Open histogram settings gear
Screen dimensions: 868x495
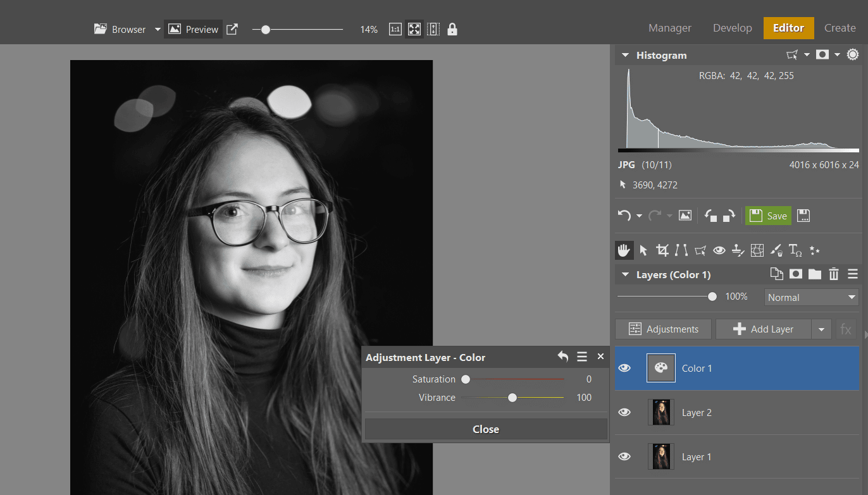pos(853,54)
